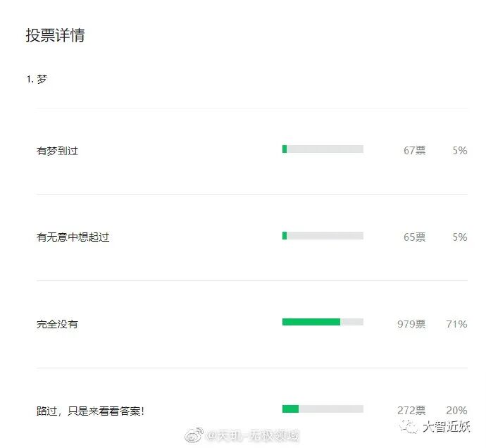Click the green bar for 完全没有
The width and height of the screenshot is (486, 448).
pos(311,322)
